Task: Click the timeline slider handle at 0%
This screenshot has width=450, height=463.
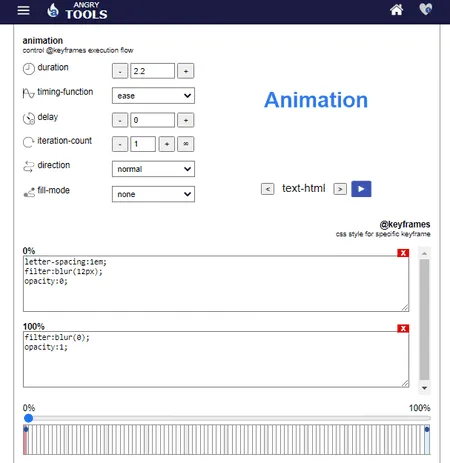Action: click(29, 418)
